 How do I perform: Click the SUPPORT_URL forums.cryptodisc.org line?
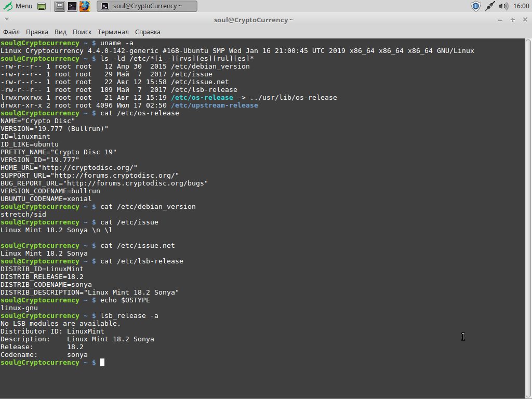point(89,176)
